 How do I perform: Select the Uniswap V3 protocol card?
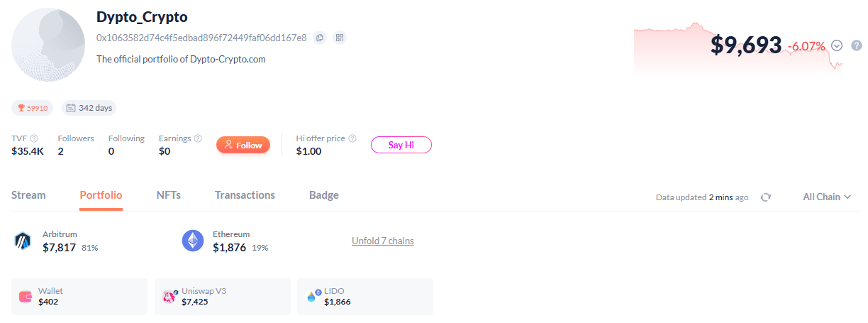coord(222,297)
